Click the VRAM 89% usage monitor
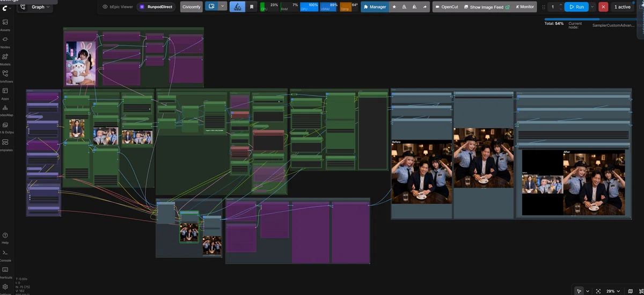This screenshot has width=644, height=295. 329,6
